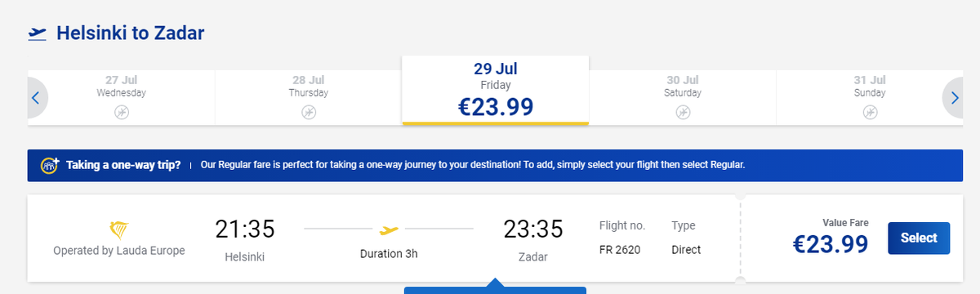The width and height of the screenshot is (980, 294).
Task: Click the no-flight icon under 31 Jul
Action: [x=869, y=112]
